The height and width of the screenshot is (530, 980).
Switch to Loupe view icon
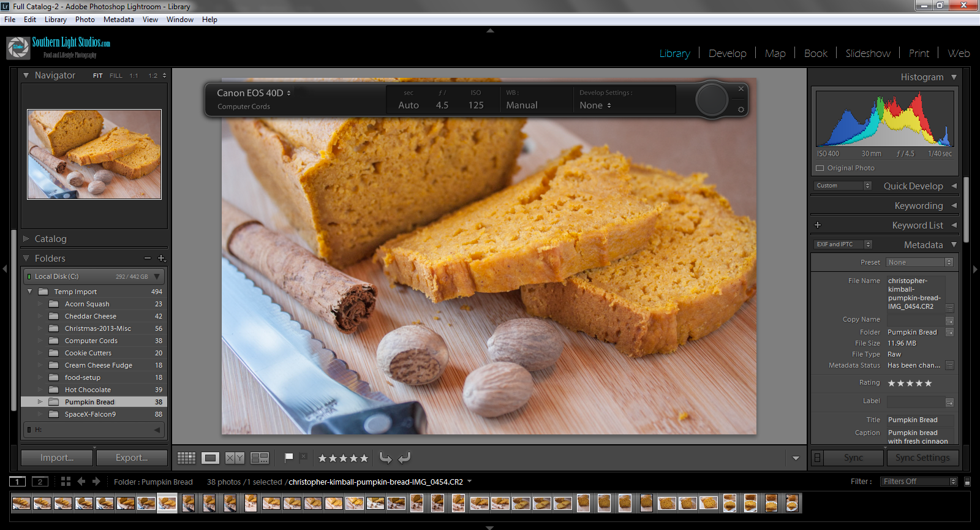[210, 458]
